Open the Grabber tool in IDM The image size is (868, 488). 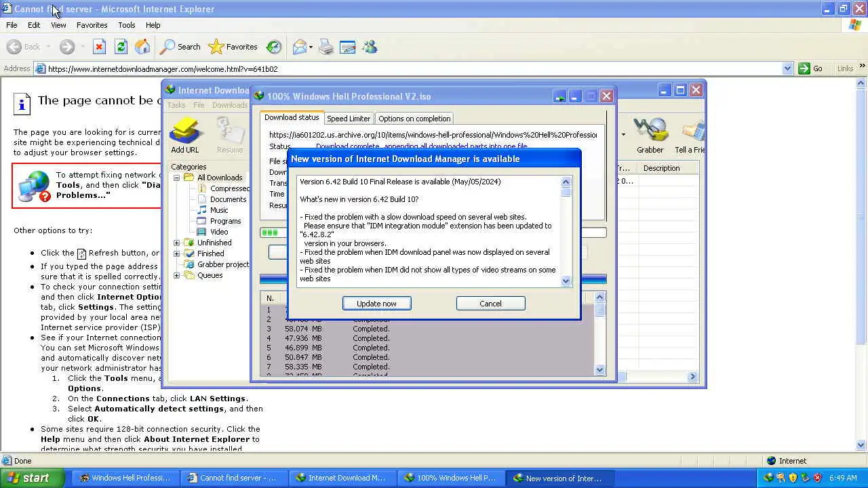point(650,136)
